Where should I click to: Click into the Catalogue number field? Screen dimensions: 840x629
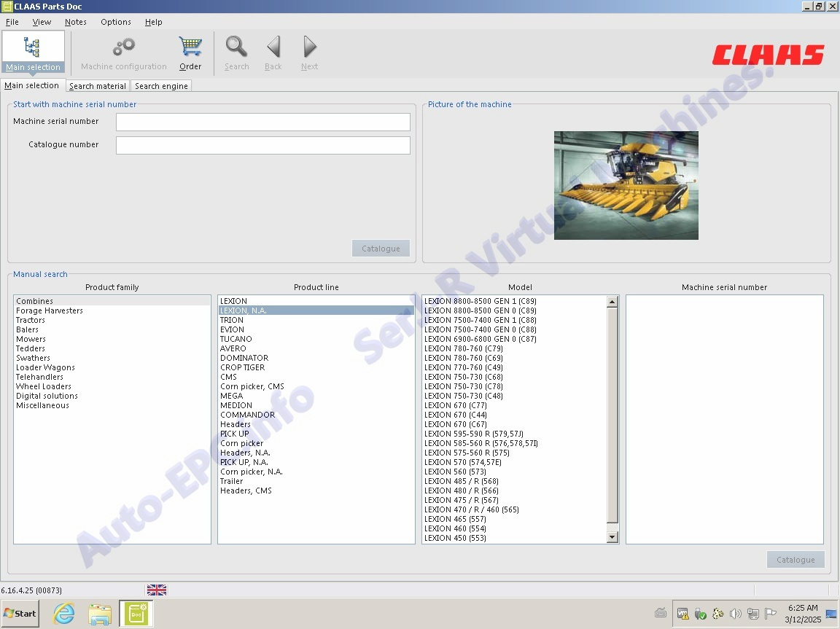coord(262,145)
